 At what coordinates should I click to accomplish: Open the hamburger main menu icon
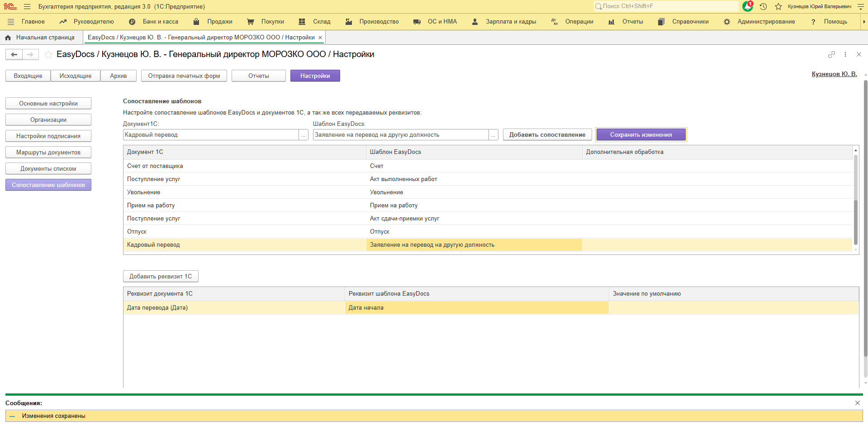(27, 6)
